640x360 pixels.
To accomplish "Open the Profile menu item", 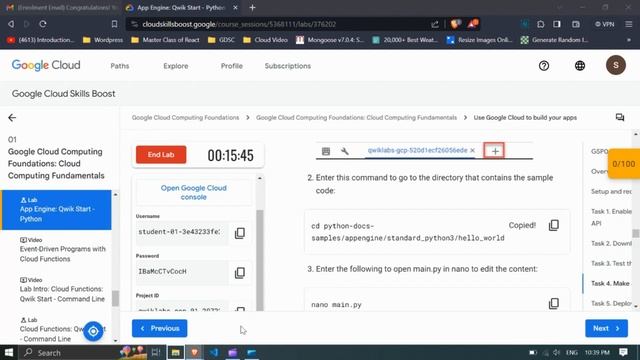I will tap(231, 66).
